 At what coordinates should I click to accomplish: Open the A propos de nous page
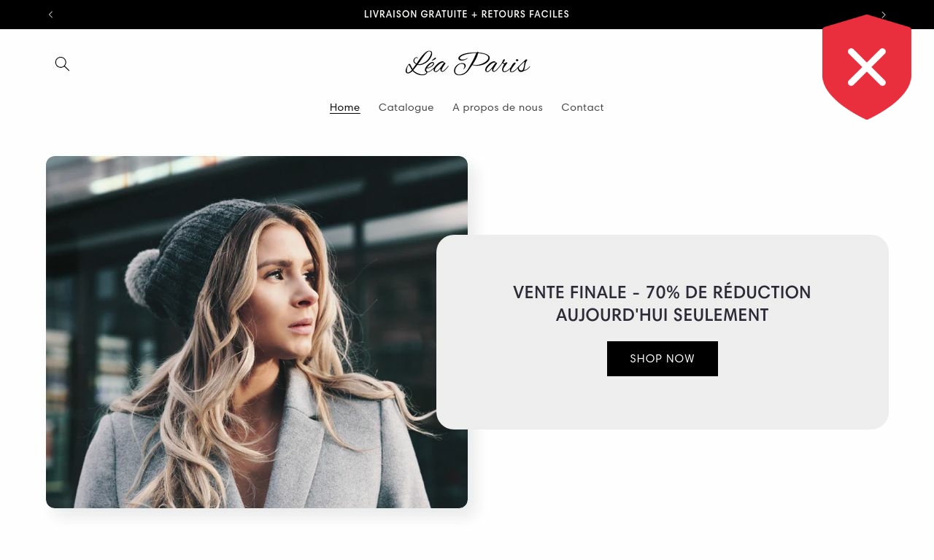click(498, 108)
